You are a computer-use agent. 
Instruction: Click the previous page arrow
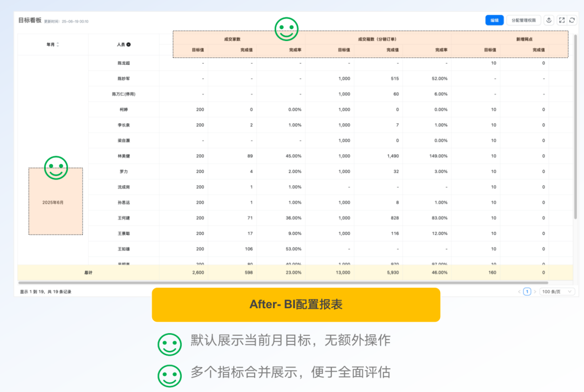pyautogui.click(x=519, y=291)
